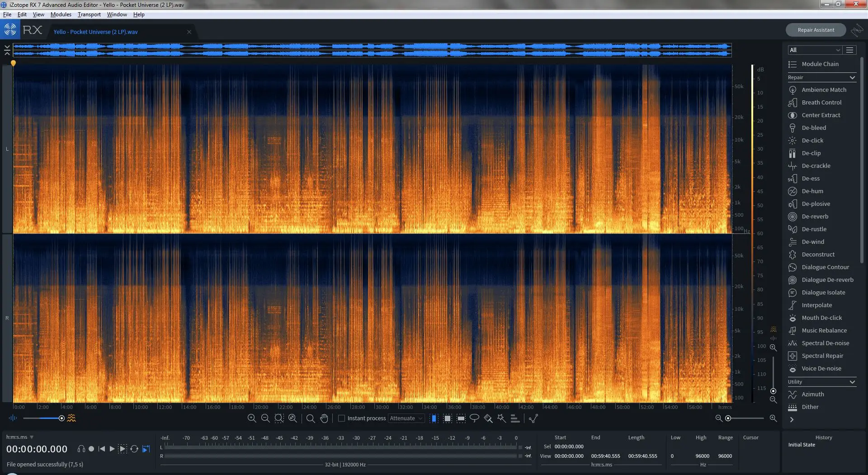Image resolution: width=868 pixels, height=475 pixels.
Task: Open the Spectral Repair module
Action: 822,356
